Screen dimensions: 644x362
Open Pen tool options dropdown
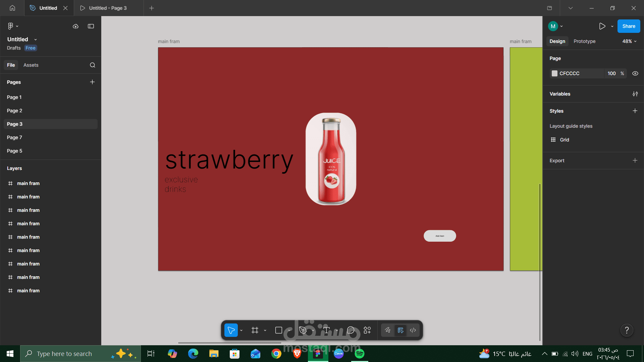pos(313,330)
